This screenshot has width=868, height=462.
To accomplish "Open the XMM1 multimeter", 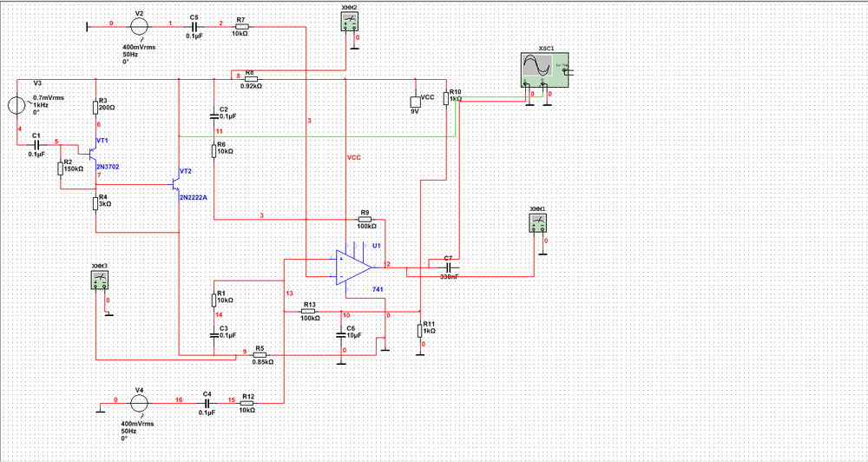I will coord(539,223).
